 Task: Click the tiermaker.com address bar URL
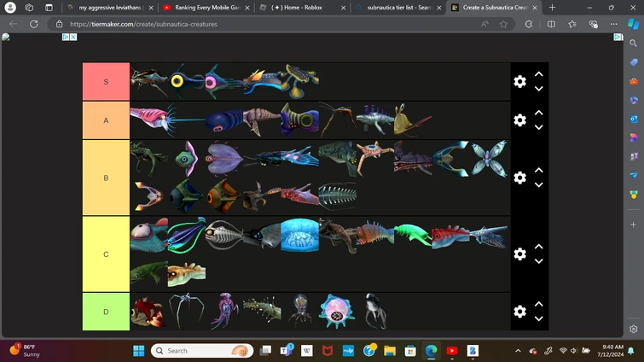pyautogui.click(x=143, y=24)
